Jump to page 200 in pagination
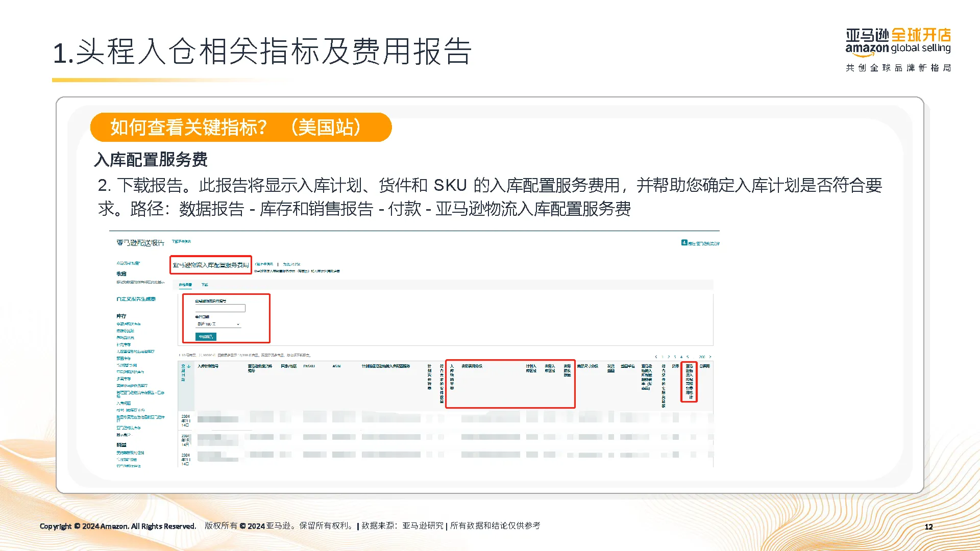Image resolution: width=980 pixels, height=551 pixels. [x=702, y=357]
